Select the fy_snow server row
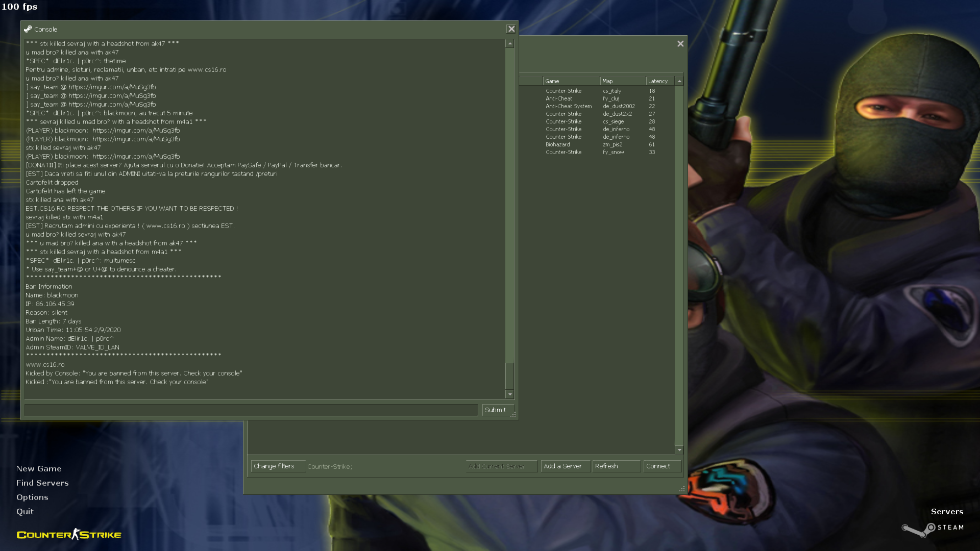The width and height of the screenshot is (980, 551). 597,152
